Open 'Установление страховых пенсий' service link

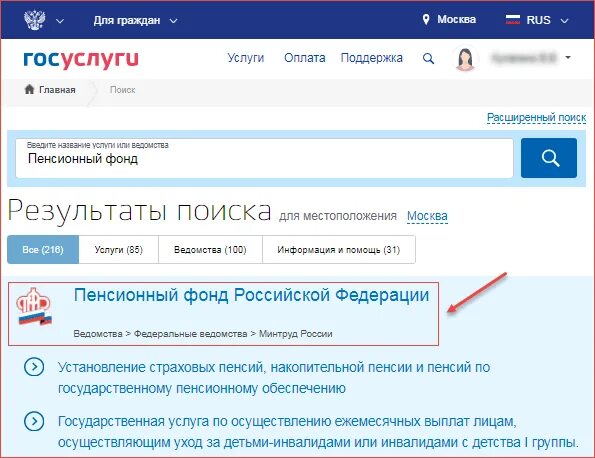[x=274, y=378]
